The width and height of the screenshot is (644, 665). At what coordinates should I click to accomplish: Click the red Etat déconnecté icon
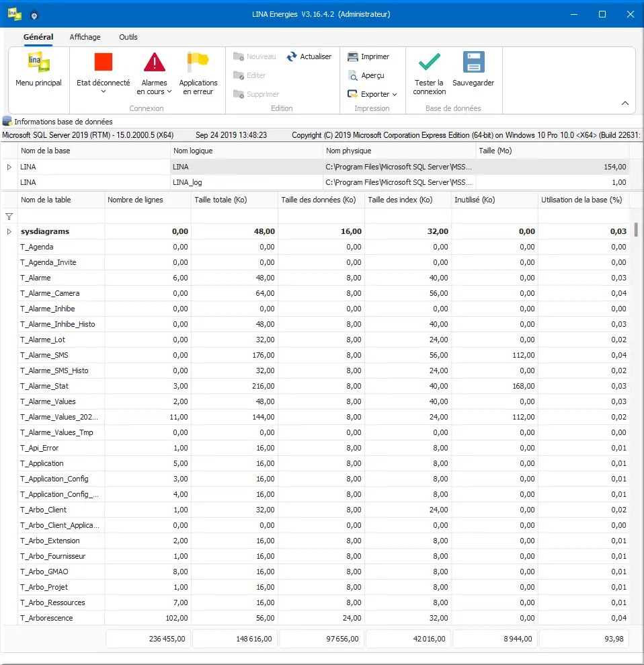[103, 62]
